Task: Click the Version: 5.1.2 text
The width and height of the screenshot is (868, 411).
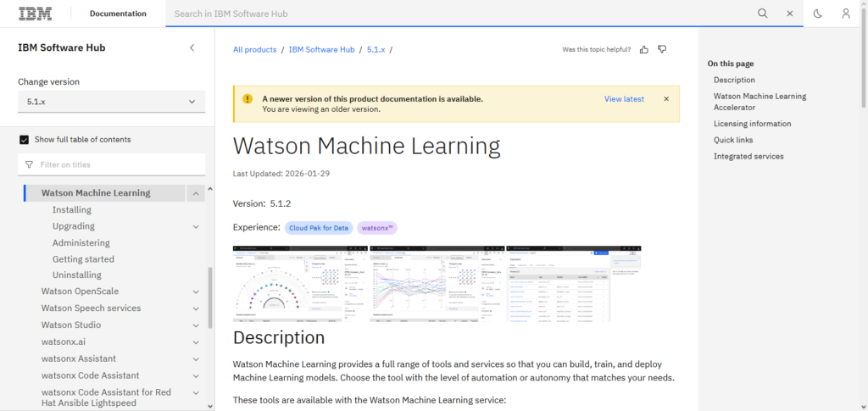Action: point(262,203)
